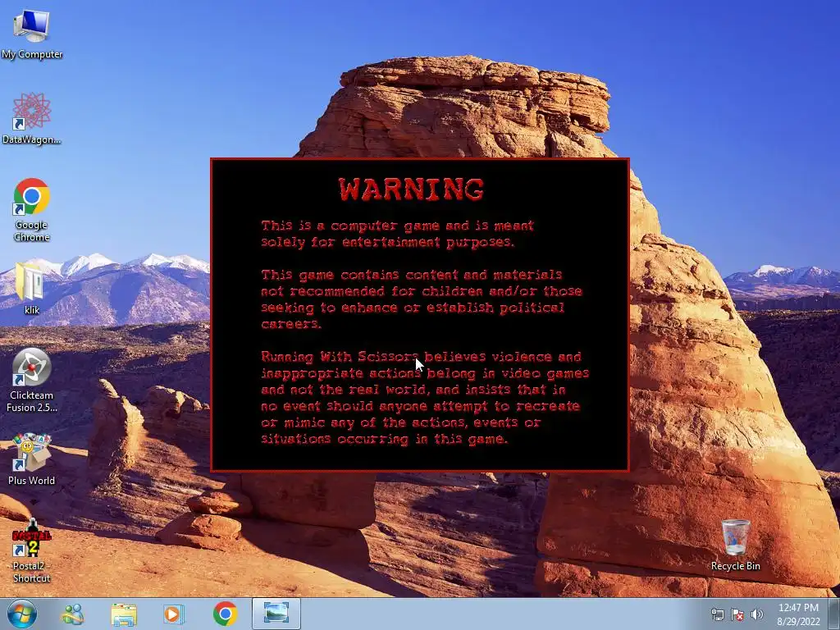Show the calendar via 12:47 PM clock
This screenshot has height=630, width=840.
[x=799, y=614]
